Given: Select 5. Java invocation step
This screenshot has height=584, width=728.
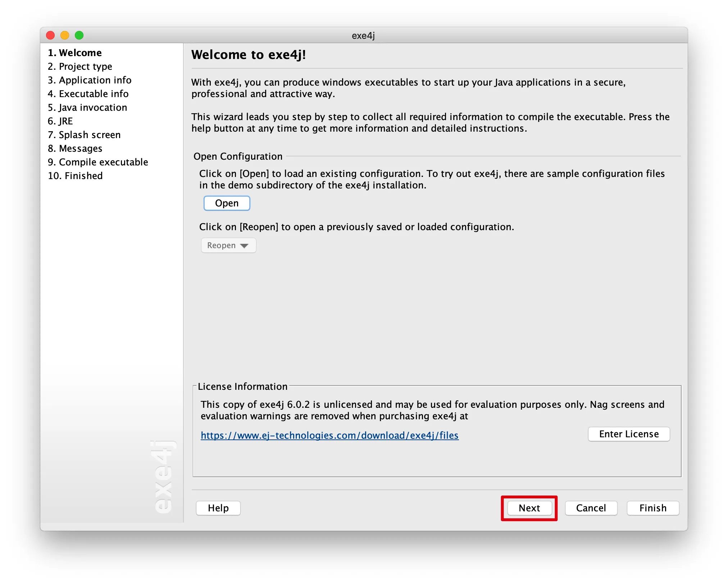Looking at the screenshot, I should [87, 107].
